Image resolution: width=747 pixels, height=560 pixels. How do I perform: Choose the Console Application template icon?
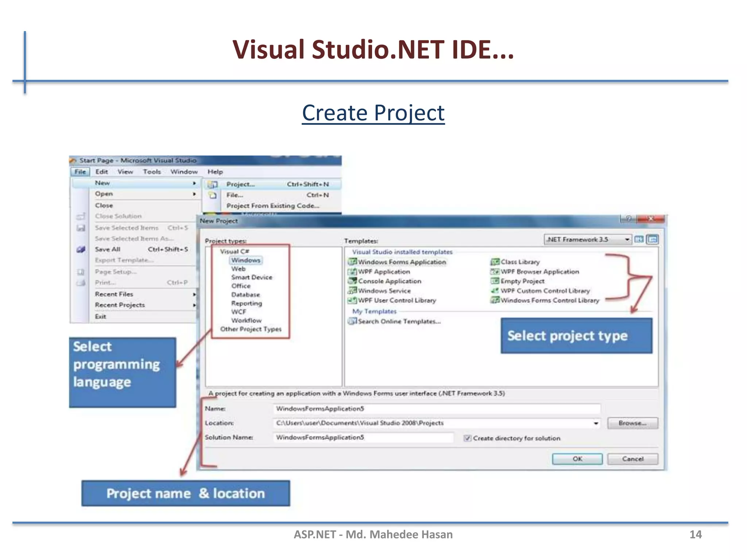pos(352,281)
